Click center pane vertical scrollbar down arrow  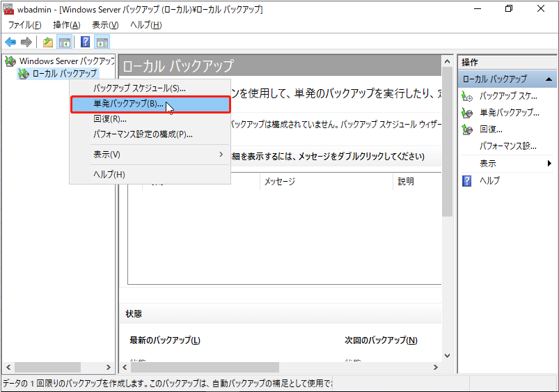tap(447, 356)
